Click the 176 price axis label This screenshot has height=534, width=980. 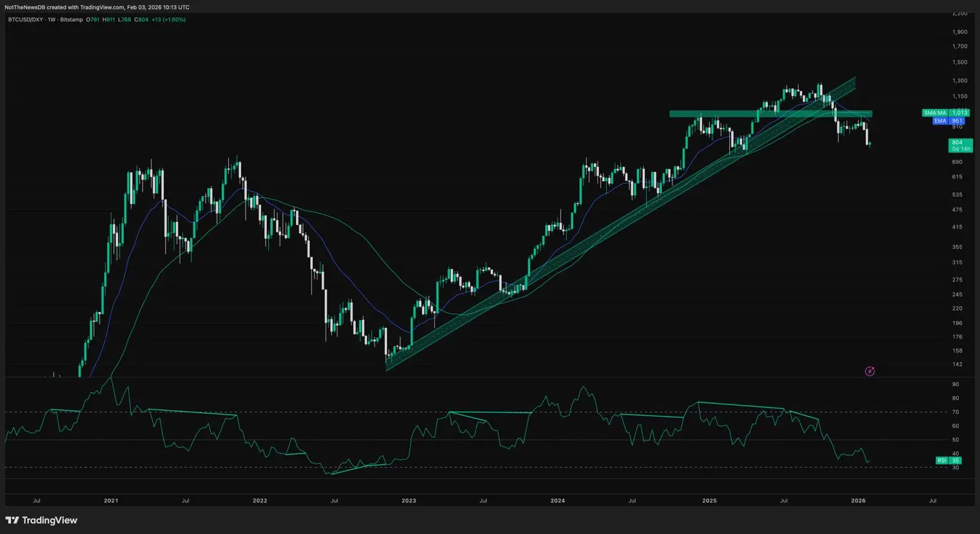[957, 337]
